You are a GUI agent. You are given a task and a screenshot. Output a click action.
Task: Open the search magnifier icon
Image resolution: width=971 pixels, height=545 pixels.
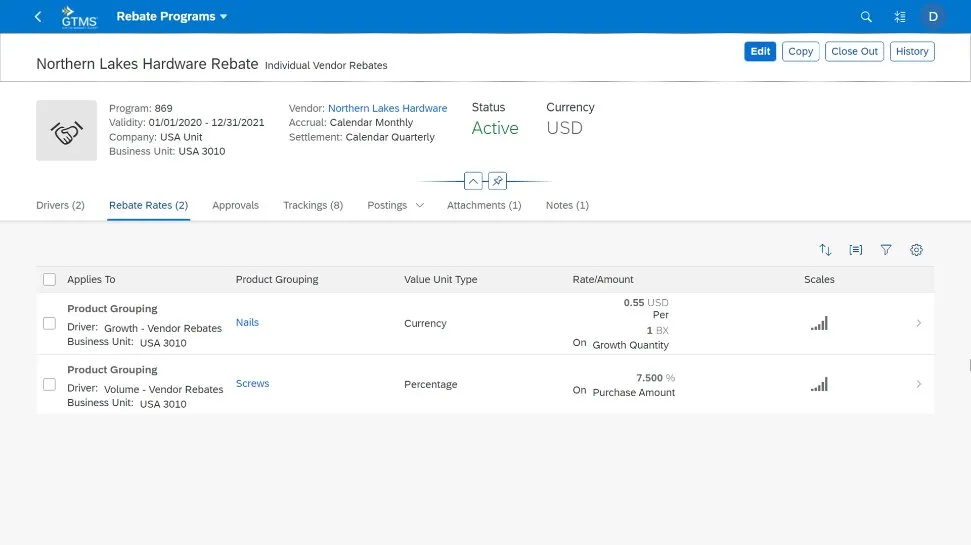tap(866, 17)
